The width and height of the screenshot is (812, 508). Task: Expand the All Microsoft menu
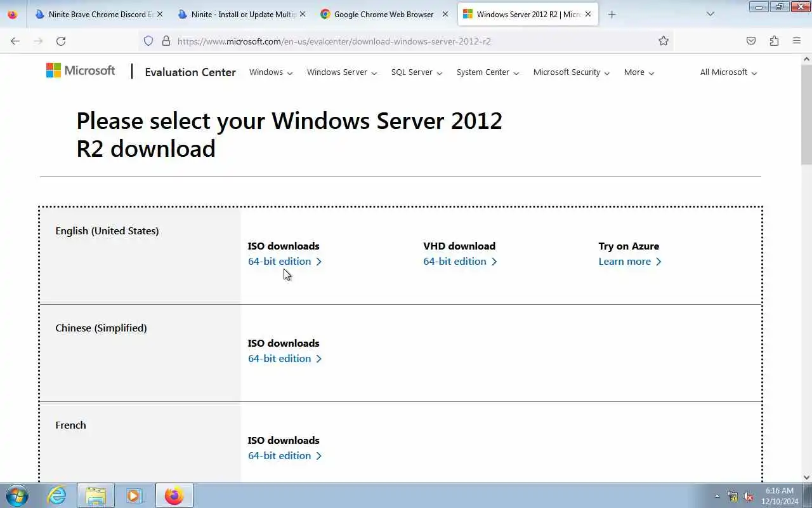[x=728, y=72]
